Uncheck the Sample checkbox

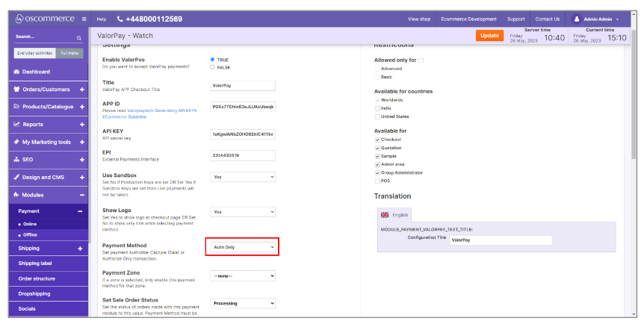(377, 156)
